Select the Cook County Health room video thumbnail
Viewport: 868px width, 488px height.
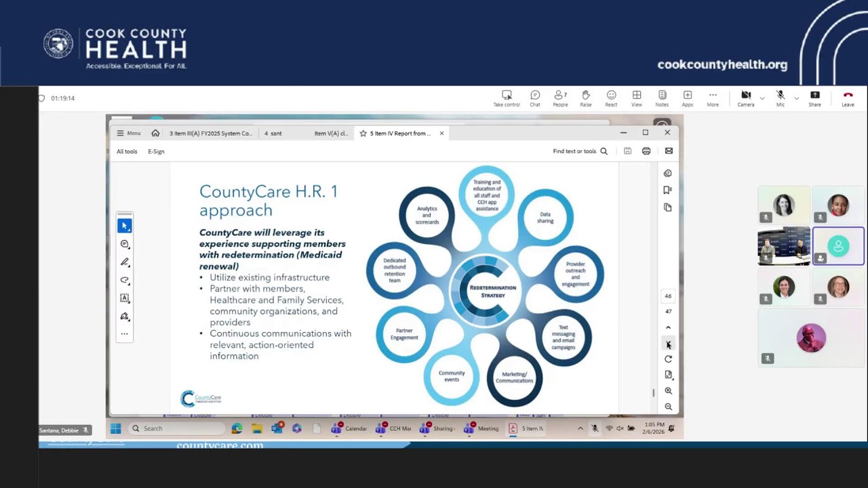tap(784, 246)
